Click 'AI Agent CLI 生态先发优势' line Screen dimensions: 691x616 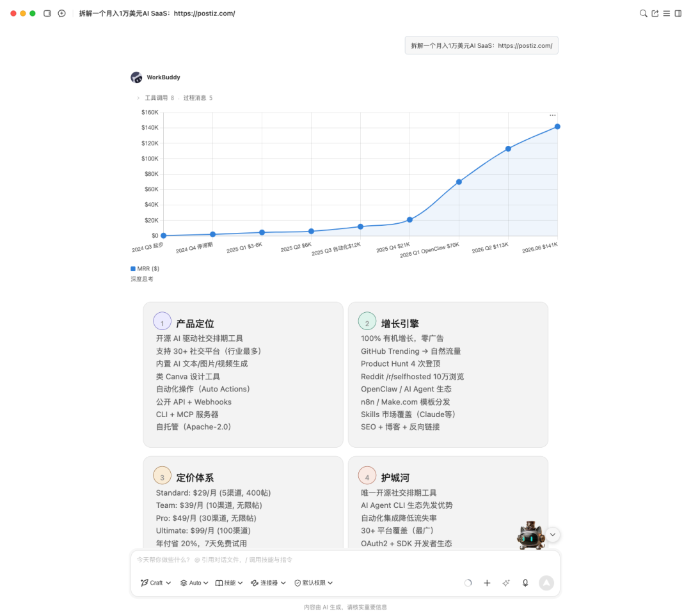point(407,505)
